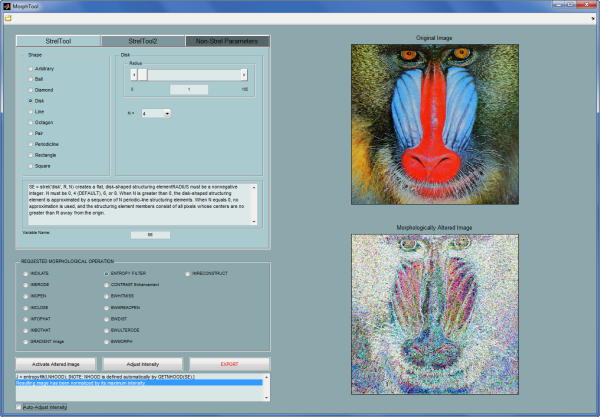Select the Diamond shape radio button
This screenshot has height=417, width=600.
(x=30, y=90)
